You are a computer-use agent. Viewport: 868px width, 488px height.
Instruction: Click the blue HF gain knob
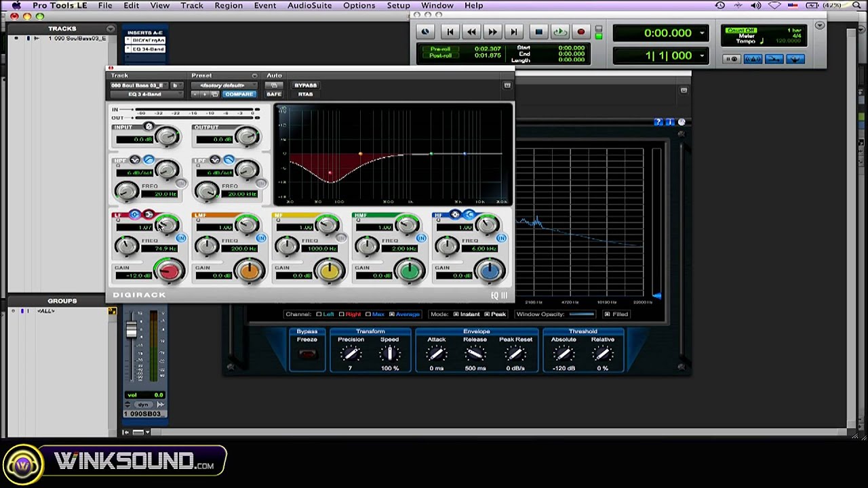pyautogui.click(x=489, y=271)
